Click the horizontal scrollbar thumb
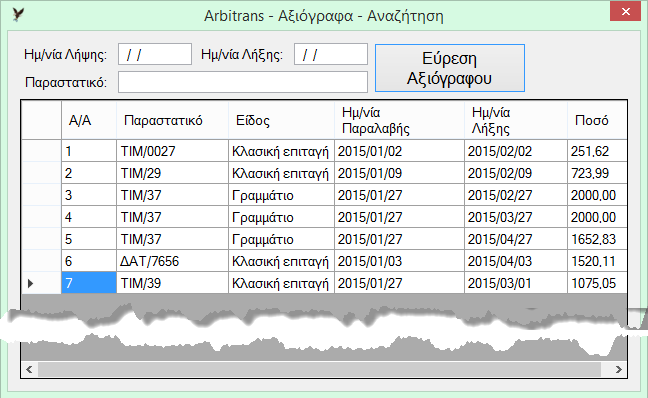Image resolution: width=648 pixels, height=398 pixels. (319, 369)
